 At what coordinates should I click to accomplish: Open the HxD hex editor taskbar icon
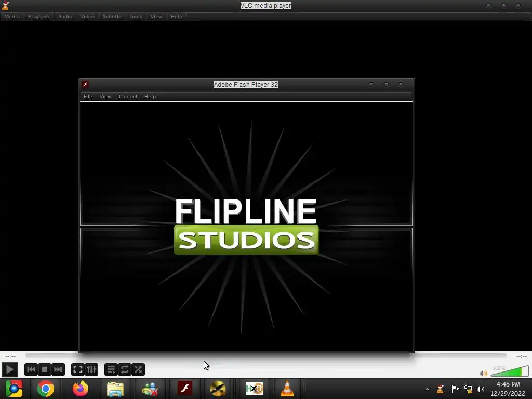coord(254,389)
